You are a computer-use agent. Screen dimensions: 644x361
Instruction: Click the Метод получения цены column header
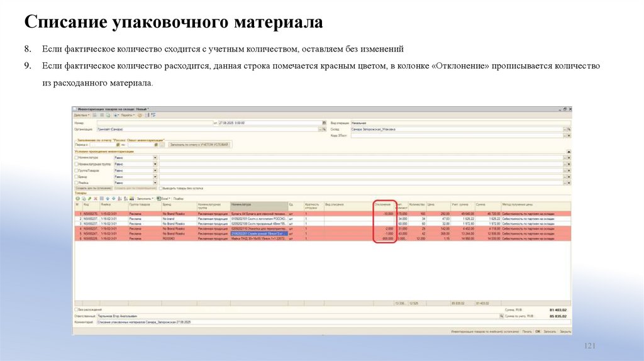[x=536, y=206]
